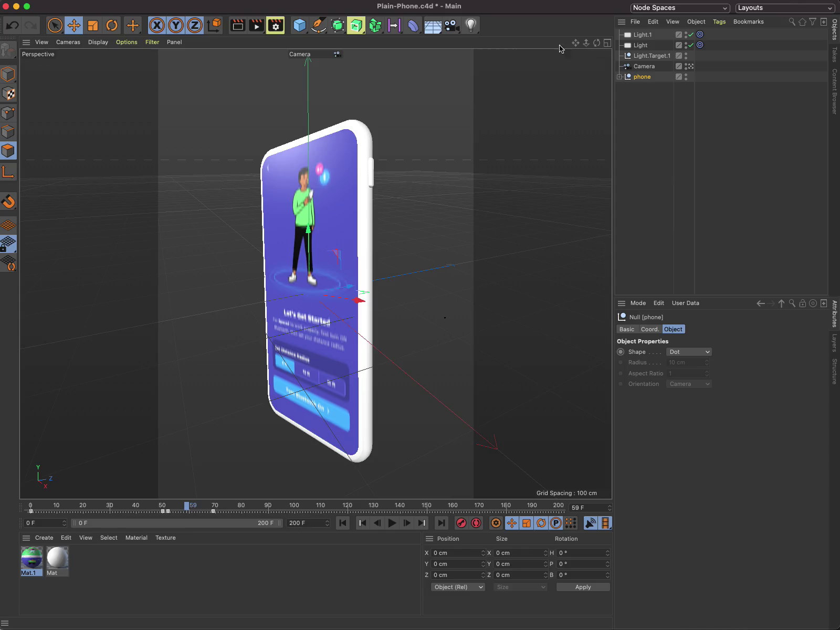Click the Apply button
Image resolution: width=840 pixels, height=630 pixels.
pos(583,587)
